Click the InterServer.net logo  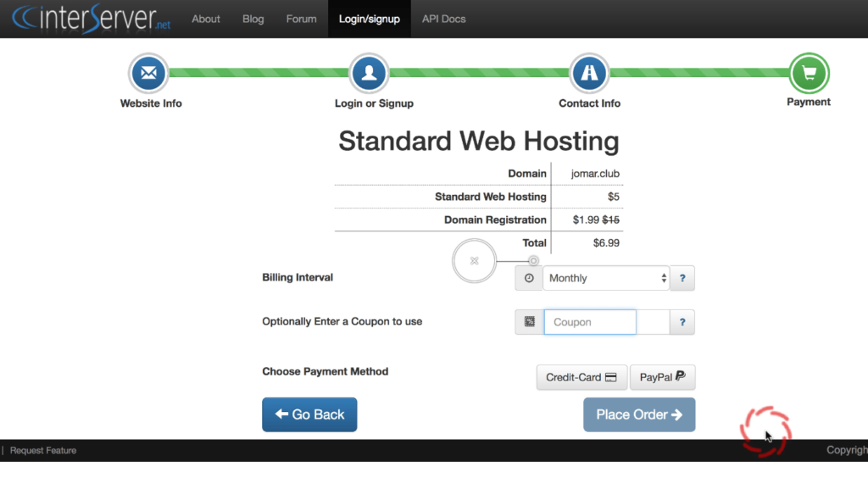point(92,19)
